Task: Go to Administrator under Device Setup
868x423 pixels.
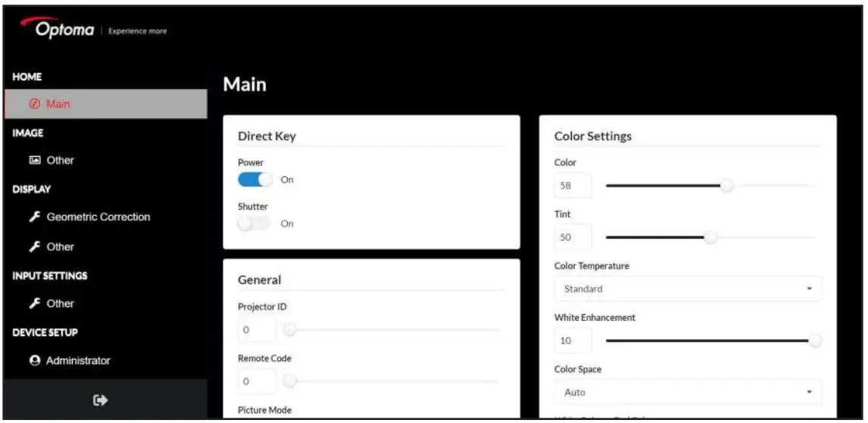Action: pos(78,361)
